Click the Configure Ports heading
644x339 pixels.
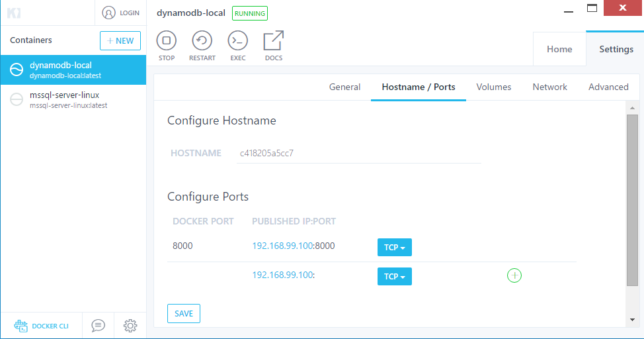(x=208, y=197)
